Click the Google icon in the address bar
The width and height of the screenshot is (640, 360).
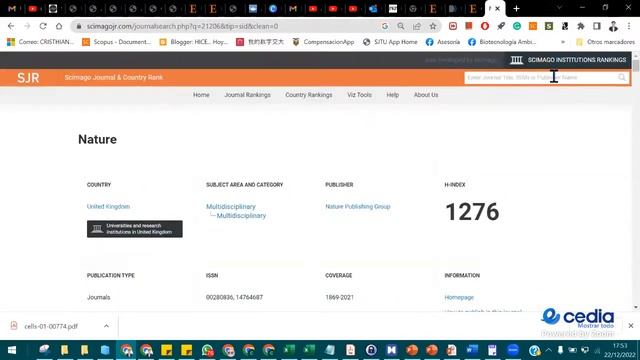point(385,26)
